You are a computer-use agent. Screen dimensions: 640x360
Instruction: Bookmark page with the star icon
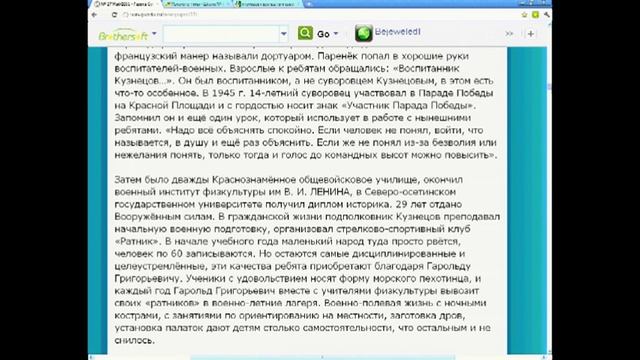click(524, 15)
